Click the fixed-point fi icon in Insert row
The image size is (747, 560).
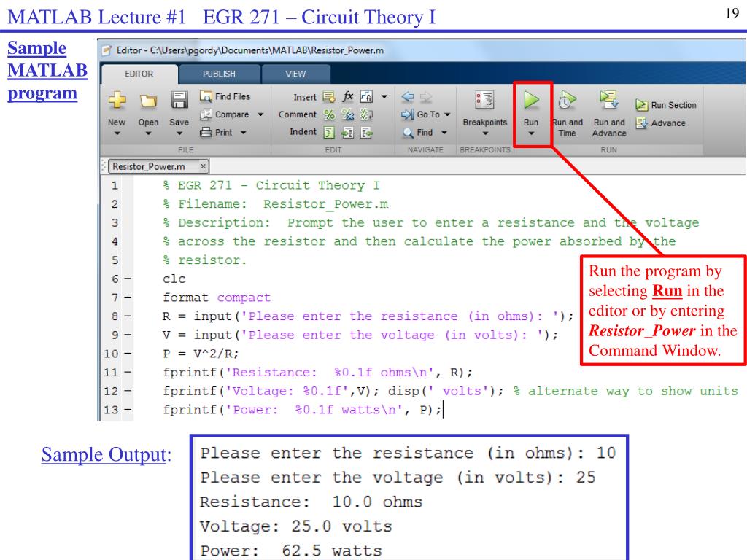(366, 97)
